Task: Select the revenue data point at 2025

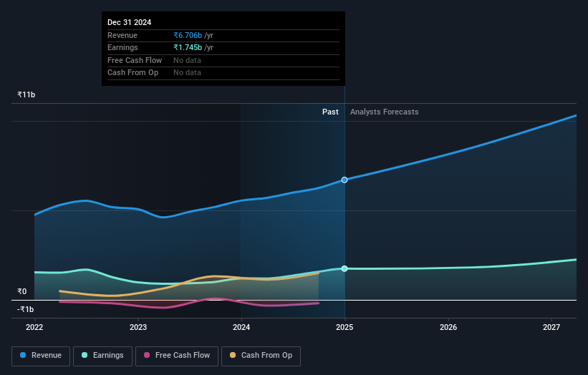Action: 344,180
